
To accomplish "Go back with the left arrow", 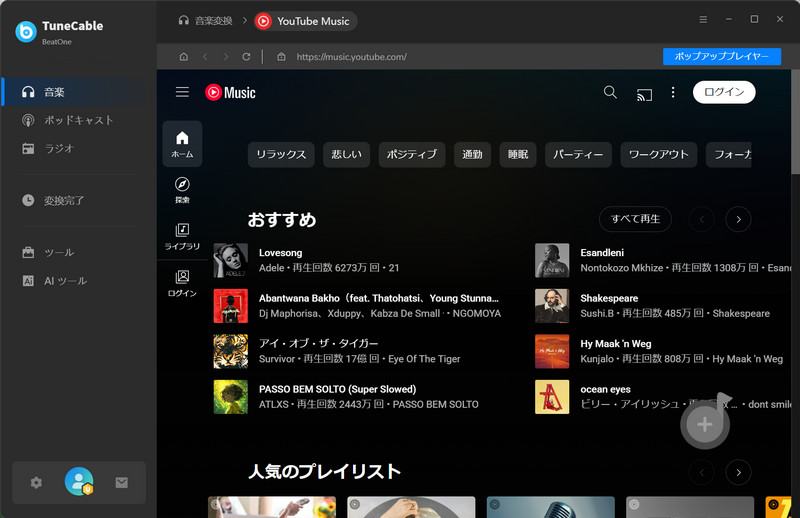I will pyautogui.click(x=205, y=57).
